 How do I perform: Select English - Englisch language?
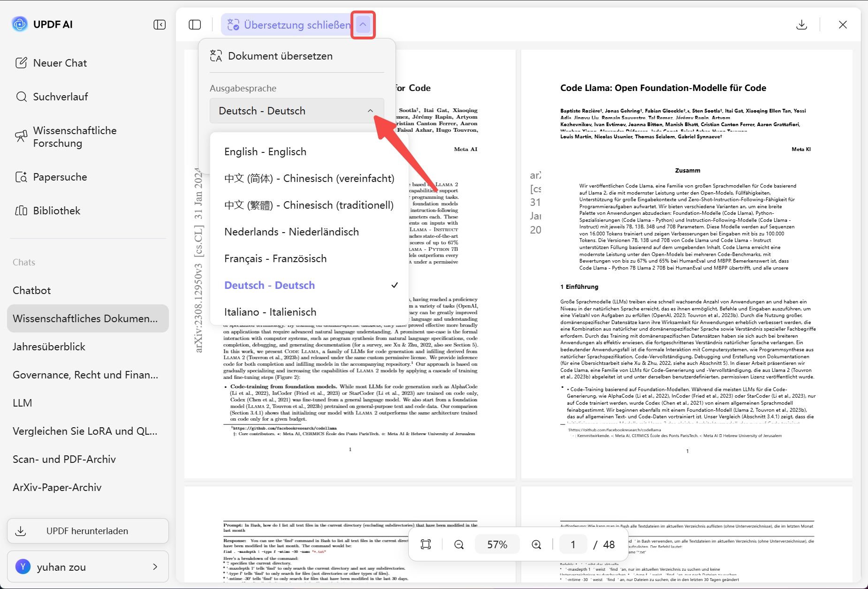[310, 151]
